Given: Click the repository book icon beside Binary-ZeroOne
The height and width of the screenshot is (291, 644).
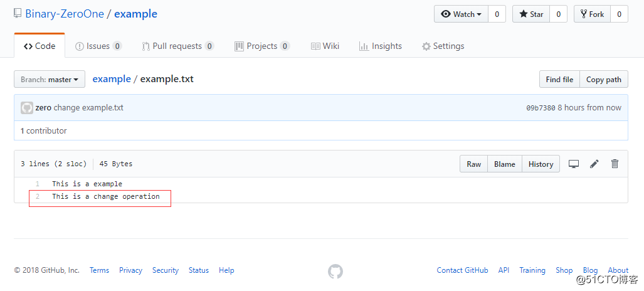Looking at the screenshot, I should click(x=18, y=14).
